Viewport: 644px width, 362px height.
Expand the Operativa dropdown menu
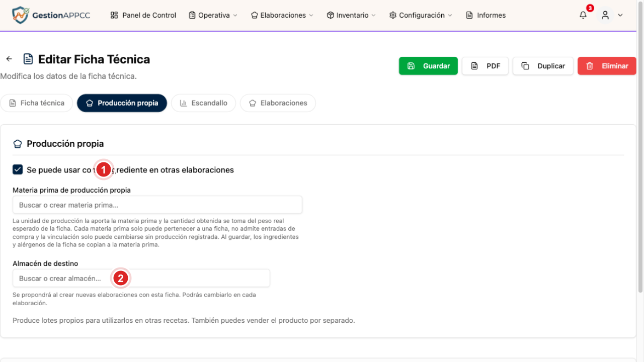click(x=213, y=15)
